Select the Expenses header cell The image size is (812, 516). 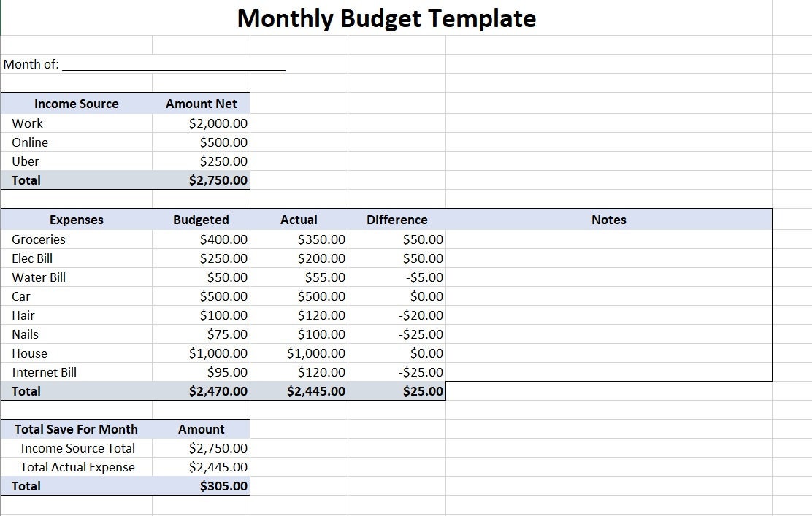click(76, 220)
